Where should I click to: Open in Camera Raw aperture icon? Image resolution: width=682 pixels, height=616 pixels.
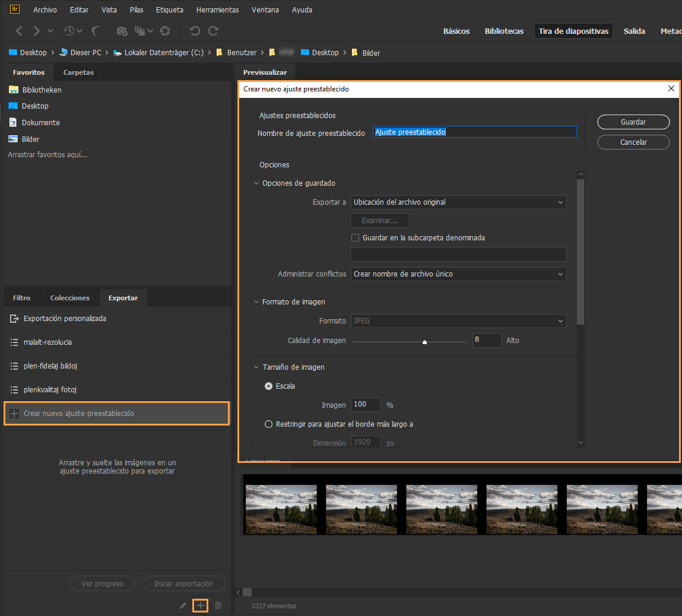165,31
